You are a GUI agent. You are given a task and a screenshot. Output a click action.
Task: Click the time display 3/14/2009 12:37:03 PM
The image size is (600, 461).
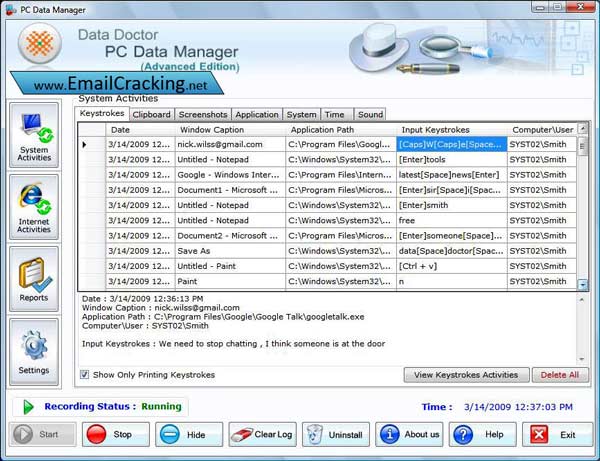pos(518,407)
